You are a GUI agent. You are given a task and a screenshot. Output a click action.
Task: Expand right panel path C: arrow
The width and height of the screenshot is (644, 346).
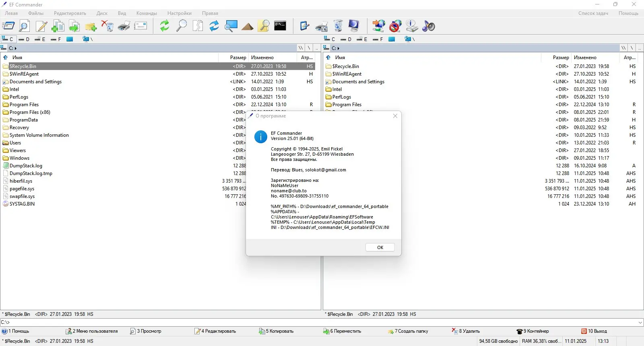(339, 48)
